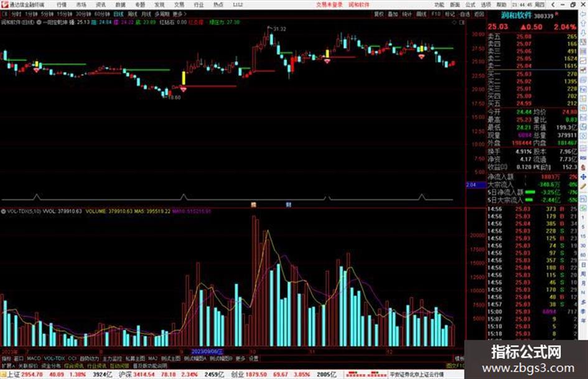
Task: Click the pencil drawing icon in right sidebar
Action: pyautogui.click(x=583, y=186)
